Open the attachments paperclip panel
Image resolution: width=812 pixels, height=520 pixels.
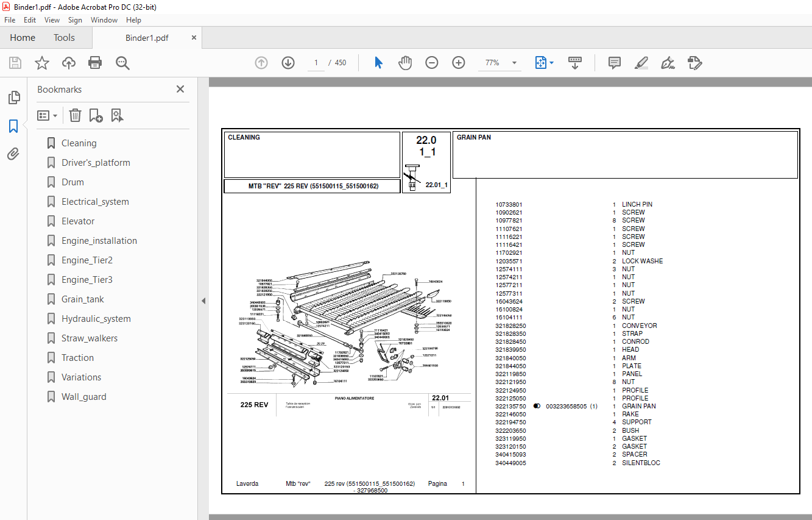[x=13, y=154]
